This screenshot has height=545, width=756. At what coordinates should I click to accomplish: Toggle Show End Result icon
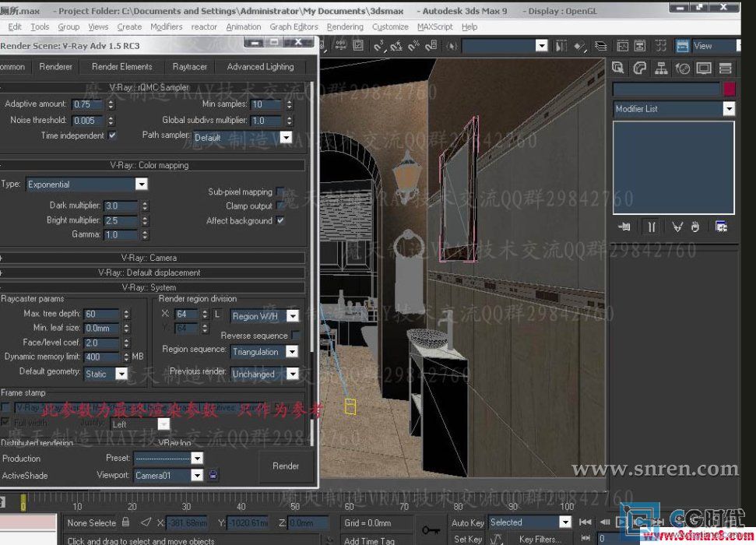(x=652, y=227)
